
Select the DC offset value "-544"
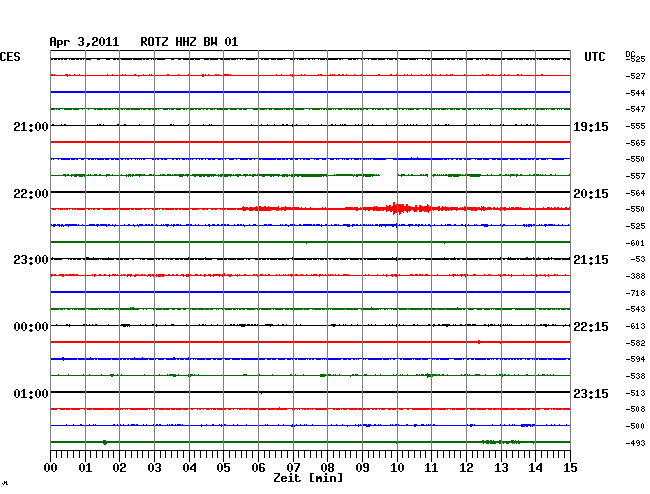tap(635, 93)
